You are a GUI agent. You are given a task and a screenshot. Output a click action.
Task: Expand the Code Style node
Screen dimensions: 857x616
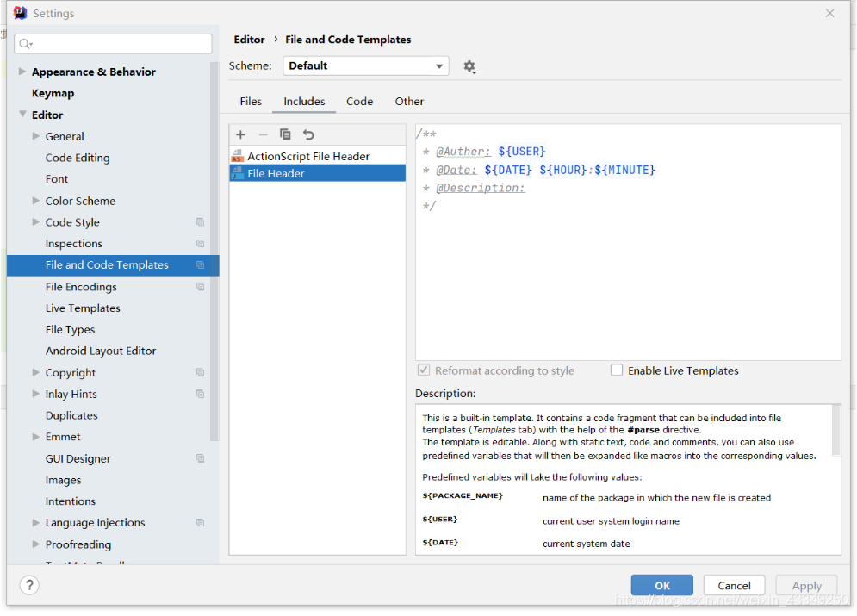click(36, 222)
